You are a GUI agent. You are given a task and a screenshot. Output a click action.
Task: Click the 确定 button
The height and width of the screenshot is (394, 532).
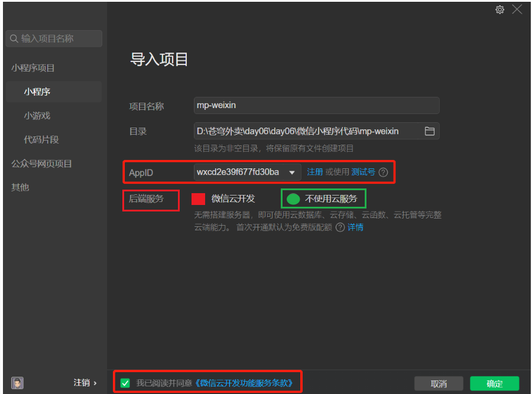click(494, 384)
